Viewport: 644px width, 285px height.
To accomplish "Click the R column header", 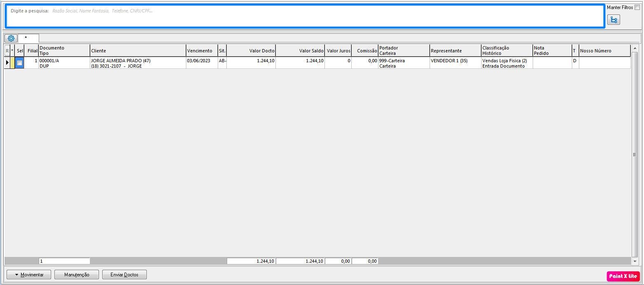I will [7, 51].
